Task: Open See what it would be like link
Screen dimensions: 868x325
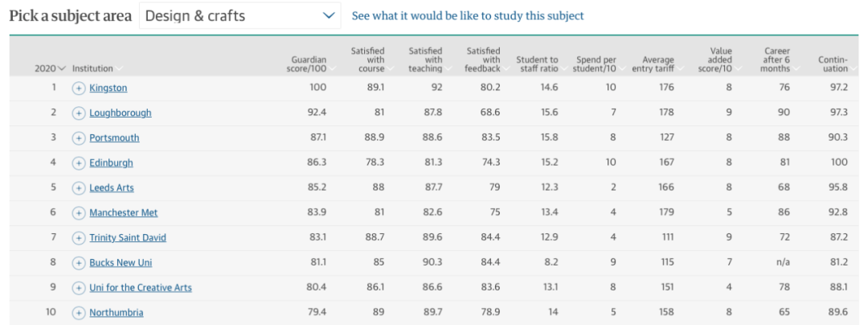Action: 468,16
